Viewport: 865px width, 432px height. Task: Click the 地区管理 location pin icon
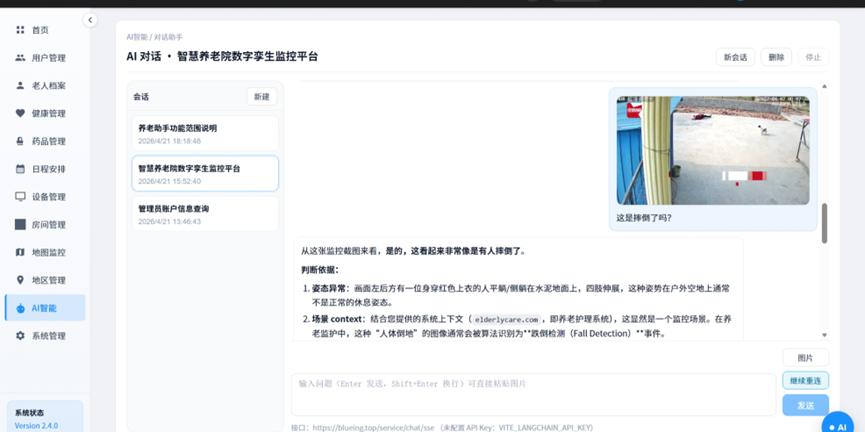point(20,280)
